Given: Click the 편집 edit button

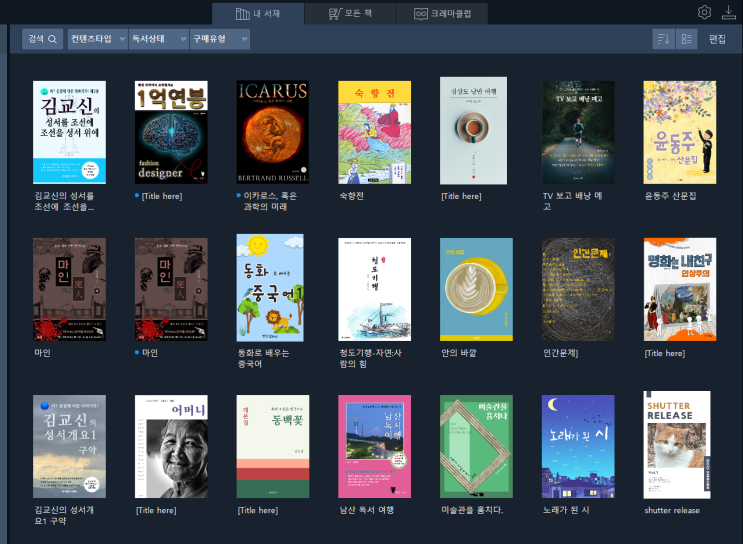Looking at the screenshot, I should [717, 39].
